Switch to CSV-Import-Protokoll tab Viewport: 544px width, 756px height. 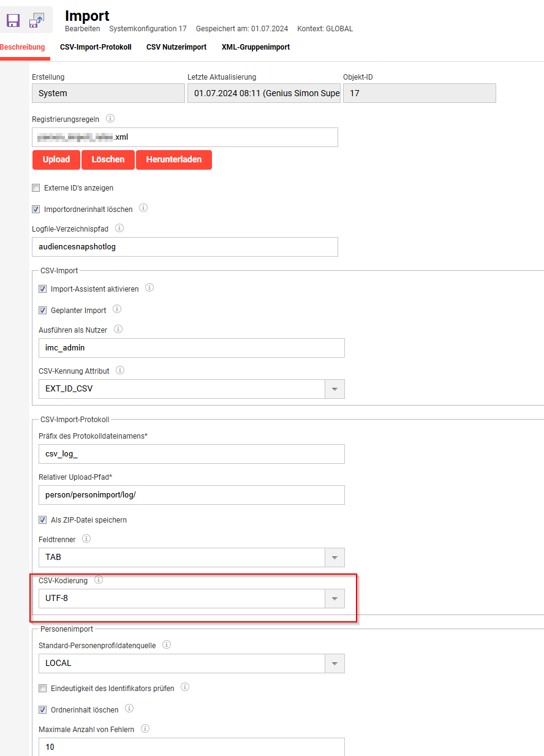(96, 47)
